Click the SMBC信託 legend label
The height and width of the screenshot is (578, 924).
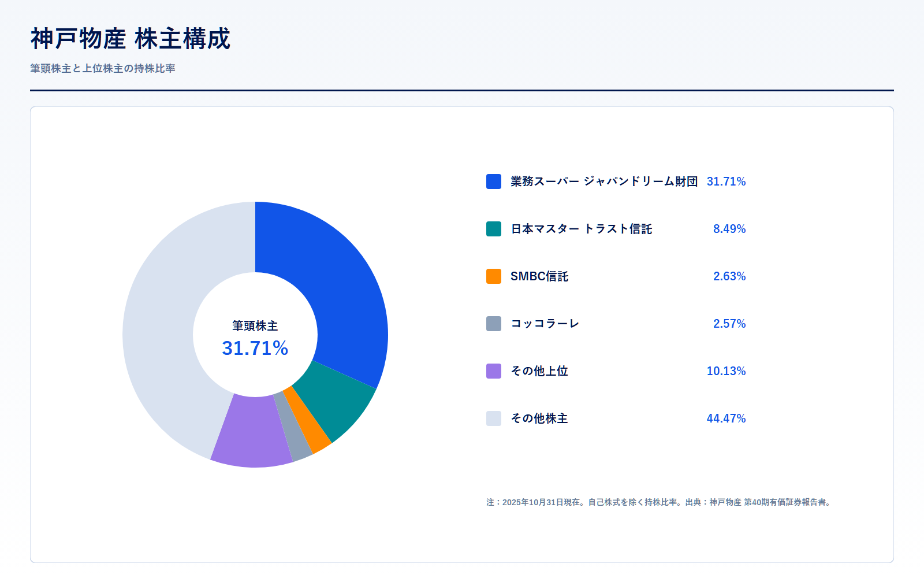pyautogui.click(x=539, y=276)
